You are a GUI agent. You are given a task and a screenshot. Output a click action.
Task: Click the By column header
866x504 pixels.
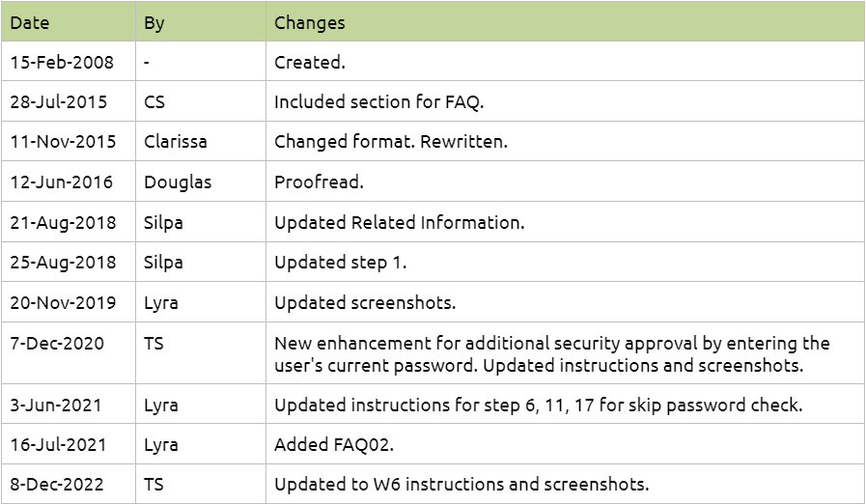154,22
